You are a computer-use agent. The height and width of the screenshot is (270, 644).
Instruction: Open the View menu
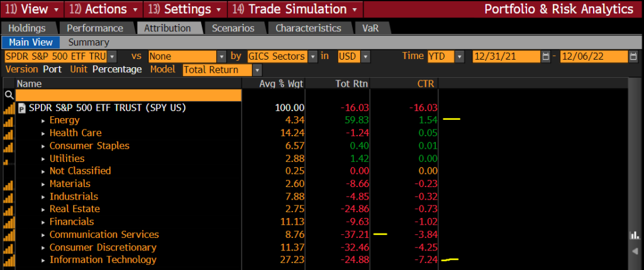32,9
